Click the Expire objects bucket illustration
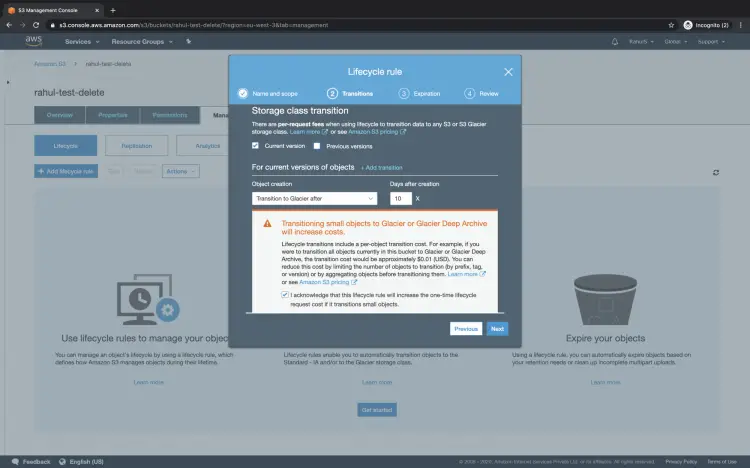 click(605, 300)
